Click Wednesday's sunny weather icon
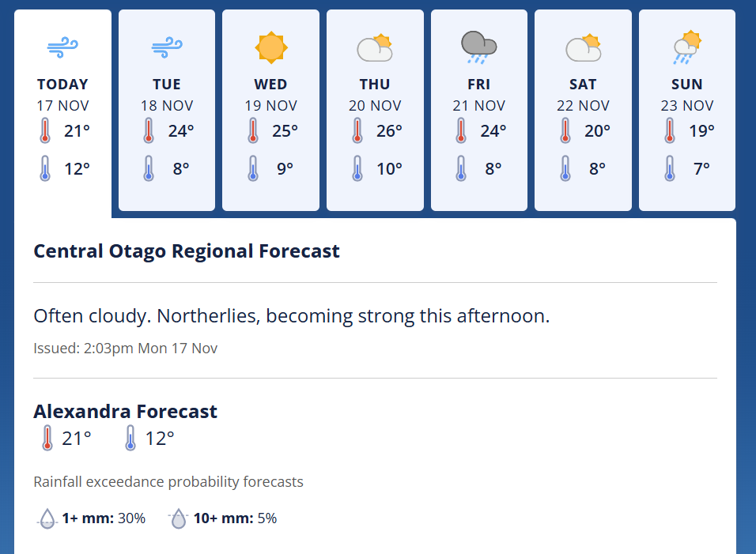This screenshot has width=756, height=554. [270, 48]
